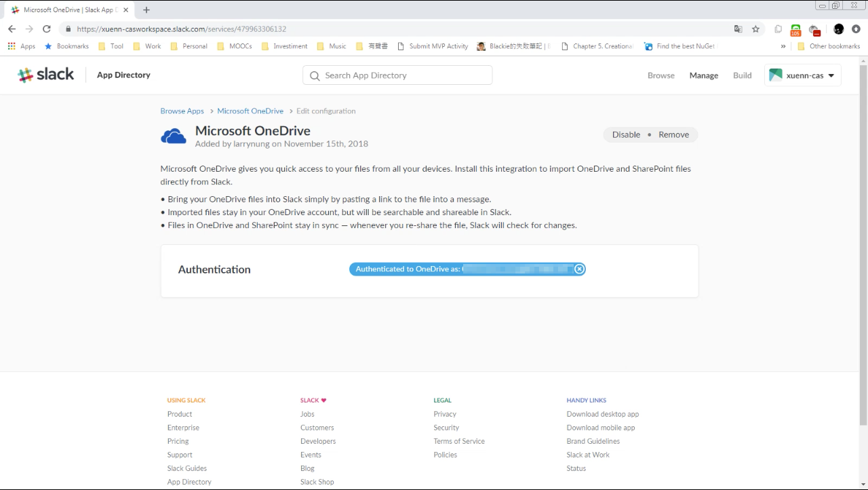Click the Search App Directory field

(x=397, y=75)
